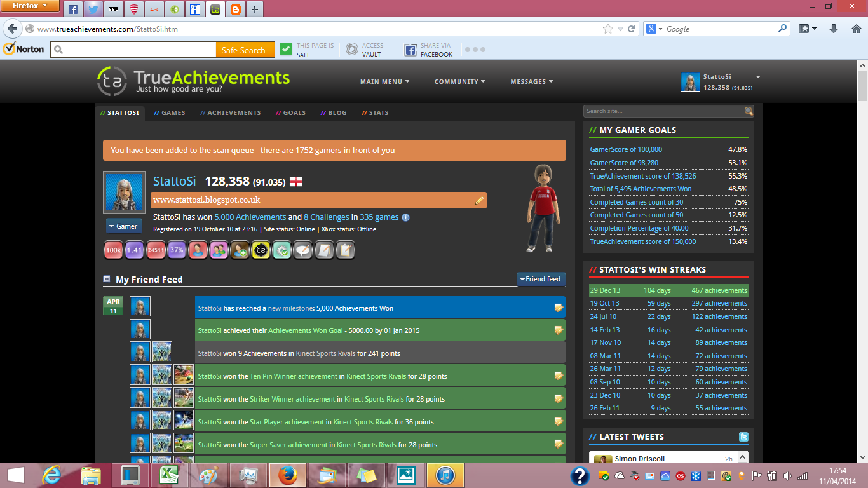Click the site search magnifier icon
The image size is (868, 488).
click(x=749, y=111)
